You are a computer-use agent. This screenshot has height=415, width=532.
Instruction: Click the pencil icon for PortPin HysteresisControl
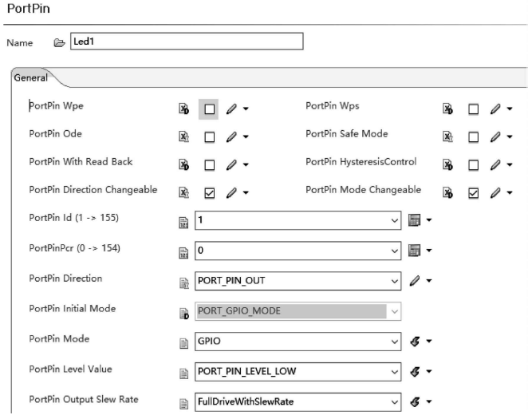tap(495, 164)
